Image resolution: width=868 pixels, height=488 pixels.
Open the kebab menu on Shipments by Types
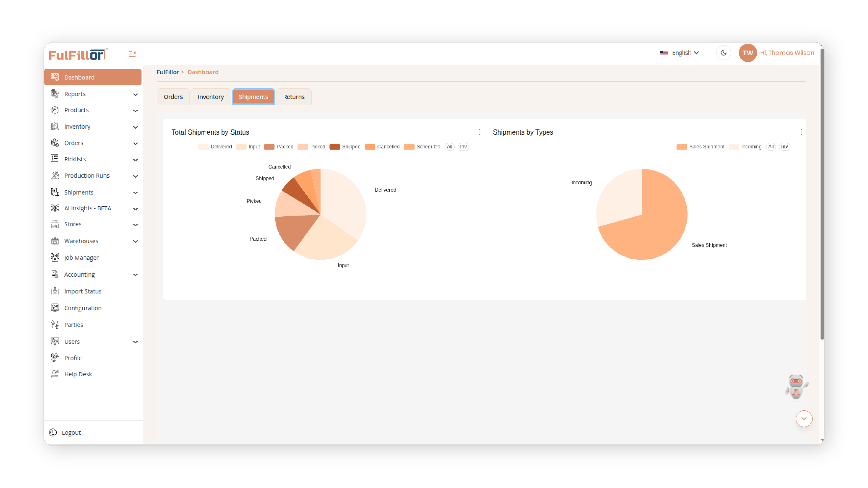coord(801,132)
